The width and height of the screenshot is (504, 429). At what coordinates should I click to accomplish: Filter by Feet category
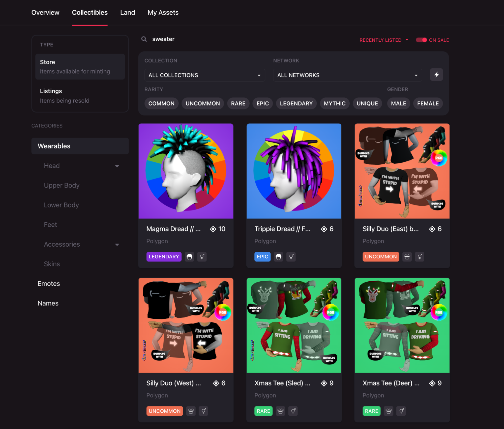pyautogui.click(x=50, y=225)
